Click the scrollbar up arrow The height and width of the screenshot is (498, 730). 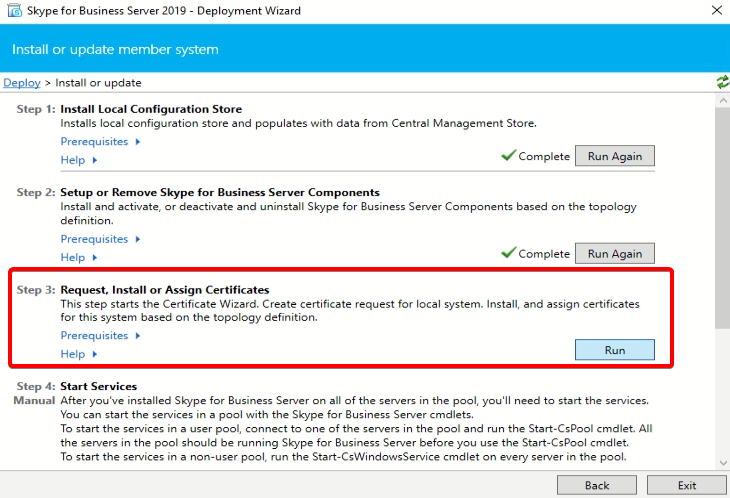[722, 103]
